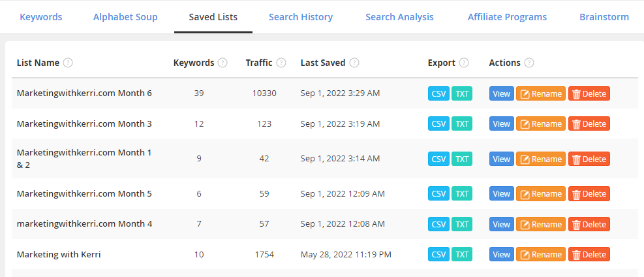This screenshot has height=277, width=644.
Task: Select list name Marketingwithkerri.com Month 6
Action: [84, 93]
